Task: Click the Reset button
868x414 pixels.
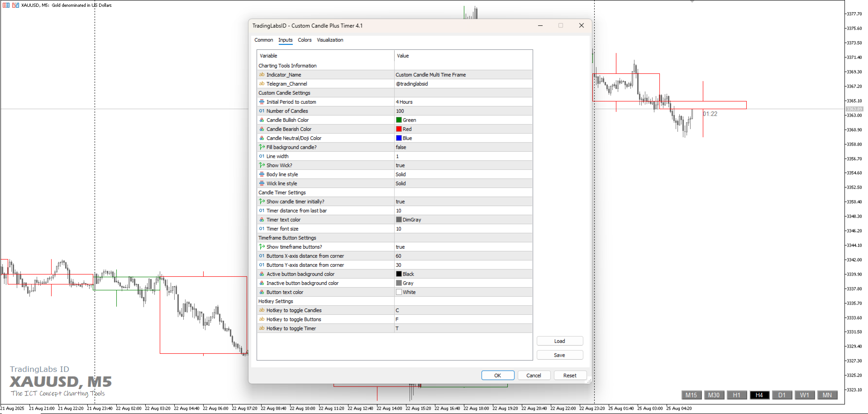Action: coord(570,375)
